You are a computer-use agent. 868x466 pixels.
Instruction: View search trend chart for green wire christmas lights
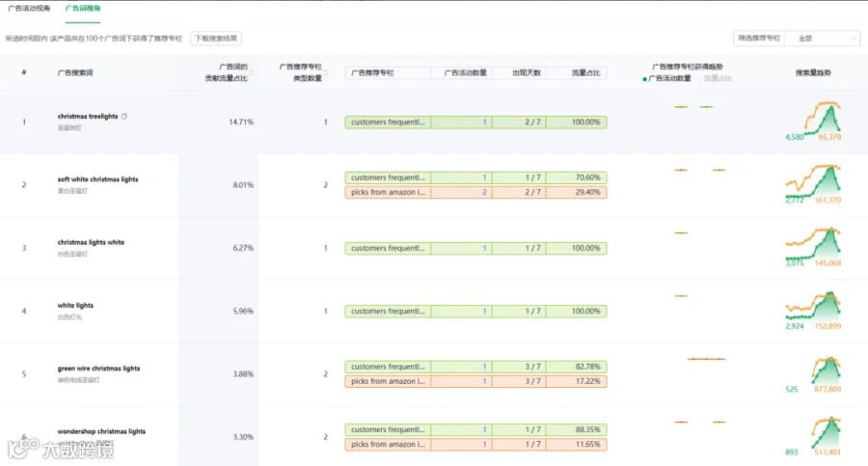(x=813, y=374)
